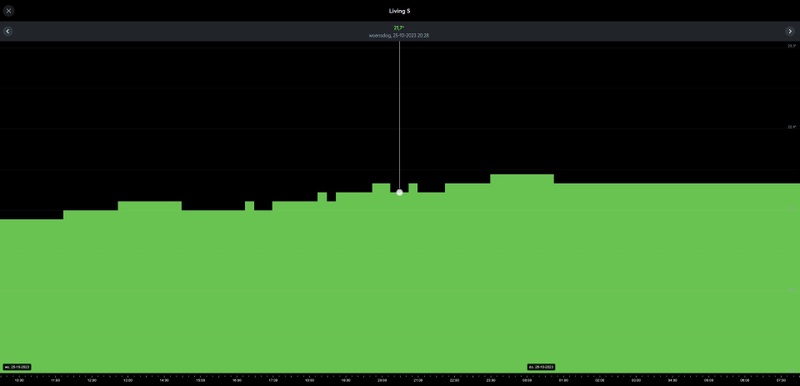Screen dimensions: 800x386
Task: Click the 00:00 midnight time axis label
Action: (527, 380)
